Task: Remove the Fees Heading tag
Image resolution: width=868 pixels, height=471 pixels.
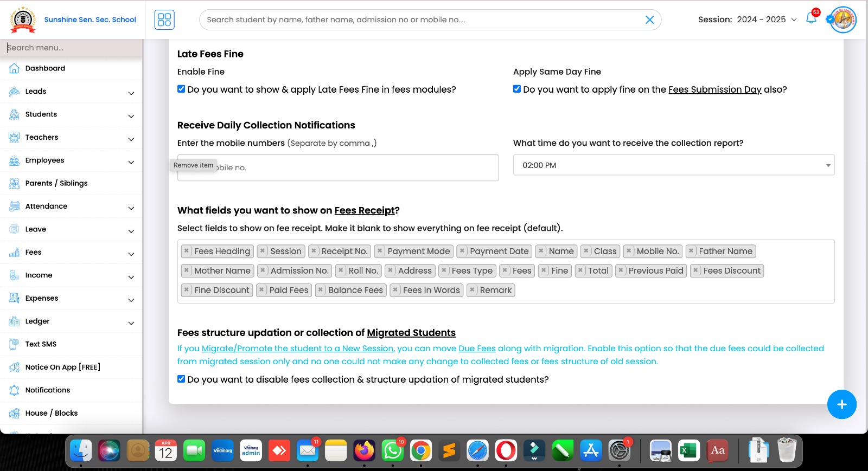Action: pyautogui.click(x=187, y=251)
